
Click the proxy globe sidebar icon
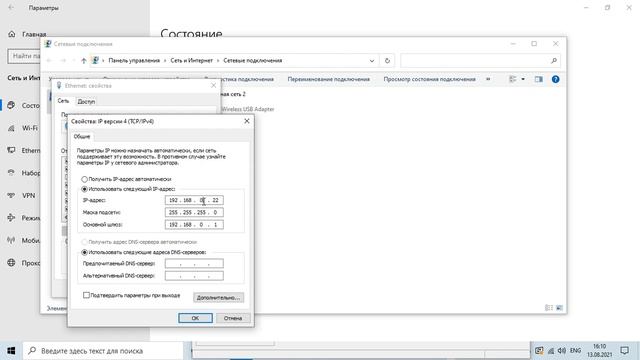(11, 263)
